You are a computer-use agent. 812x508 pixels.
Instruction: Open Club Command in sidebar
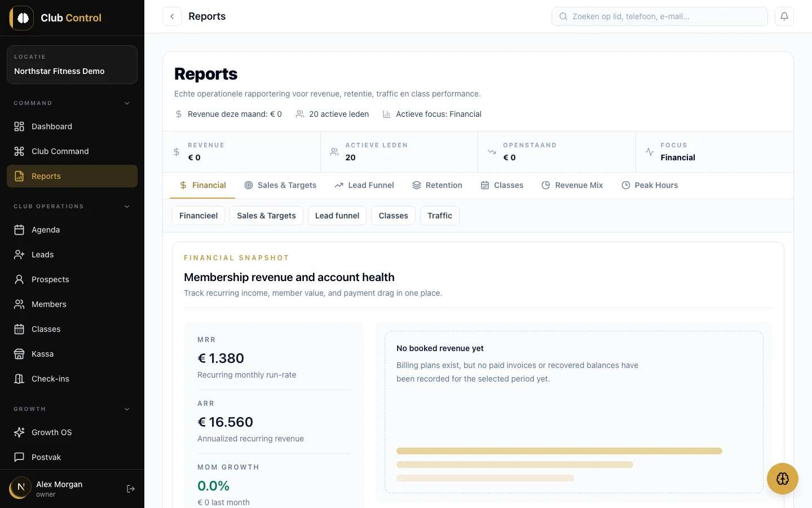tap(72, 151)
